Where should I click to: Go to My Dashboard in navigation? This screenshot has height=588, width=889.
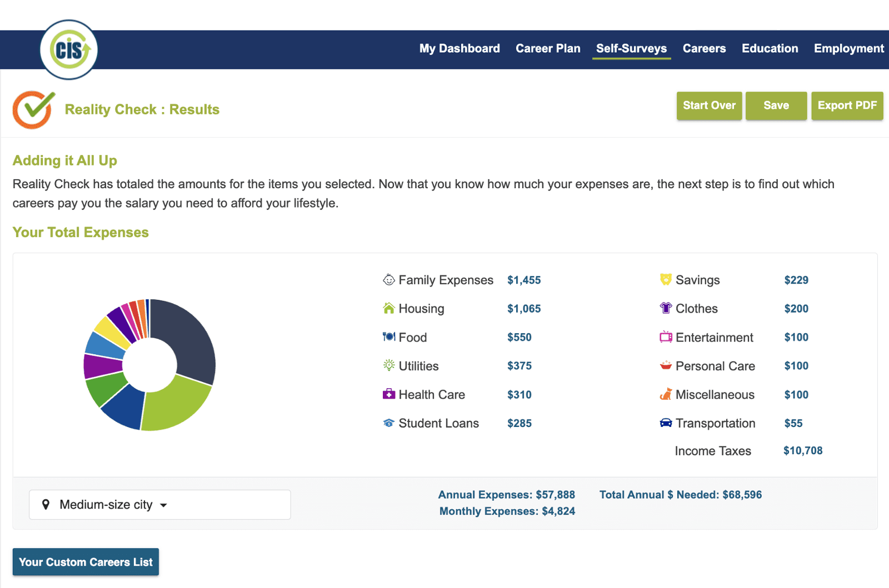coord(459,49)
